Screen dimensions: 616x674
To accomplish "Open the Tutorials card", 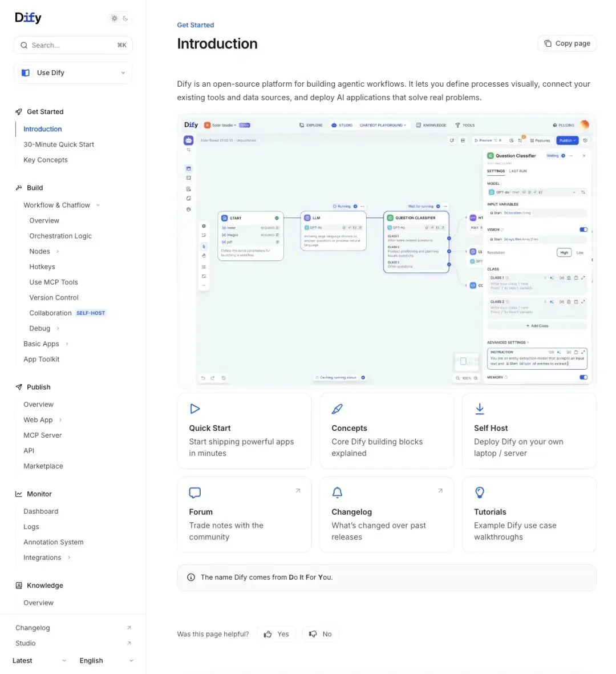I will tap(529, 515).
